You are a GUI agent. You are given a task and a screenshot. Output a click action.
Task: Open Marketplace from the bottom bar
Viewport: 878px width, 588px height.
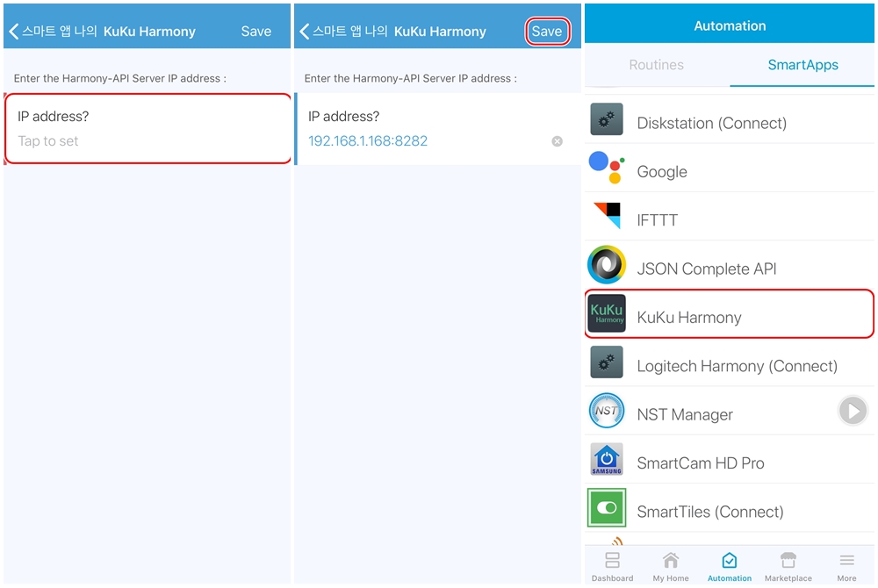788,567
